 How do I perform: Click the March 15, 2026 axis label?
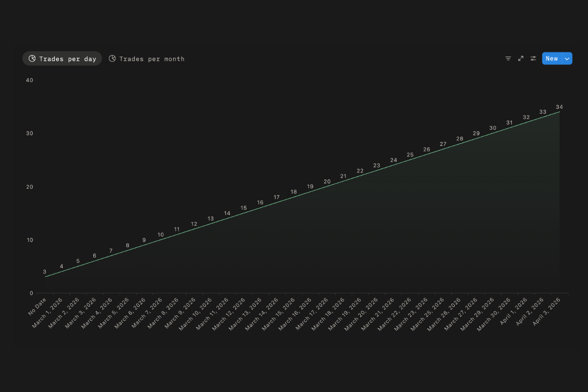point(279,314)
